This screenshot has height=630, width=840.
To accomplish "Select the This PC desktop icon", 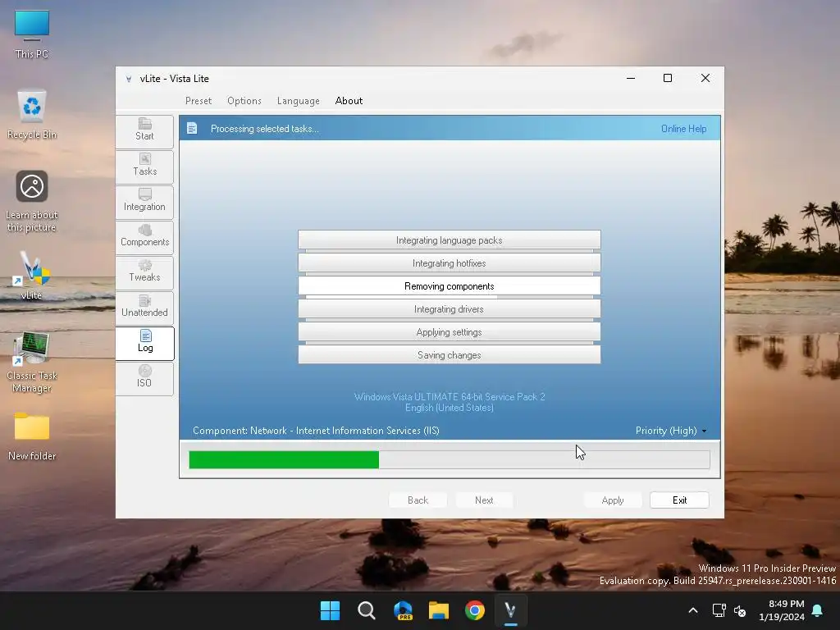I will pos(32,34).
